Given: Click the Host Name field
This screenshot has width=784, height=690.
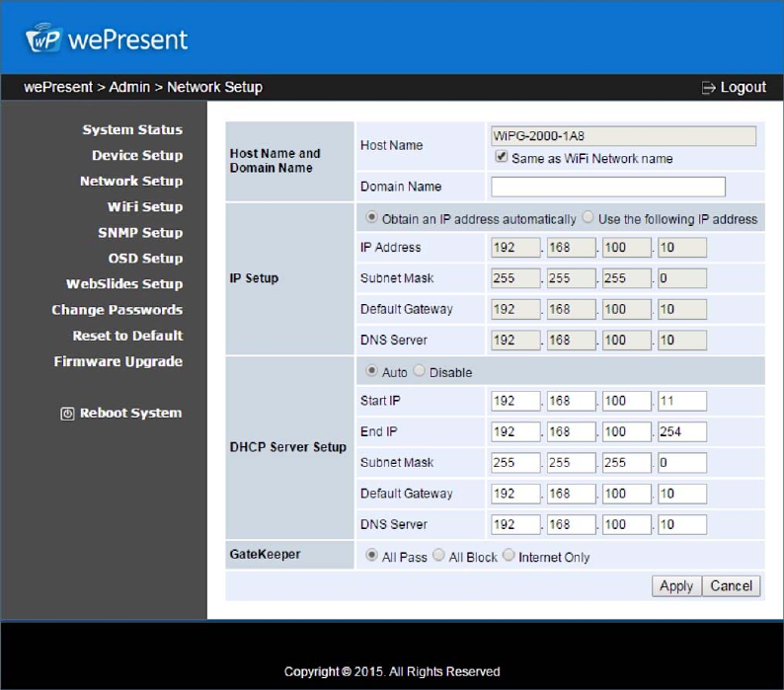Looking at the screenshot, I should pos(623,136).
